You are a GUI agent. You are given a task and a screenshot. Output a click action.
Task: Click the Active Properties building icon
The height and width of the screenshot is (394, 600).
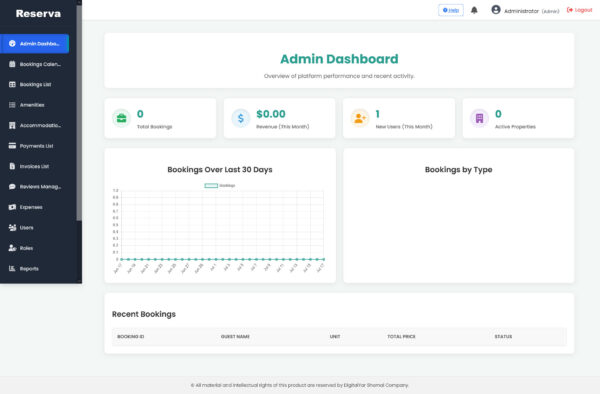point(479,118)
